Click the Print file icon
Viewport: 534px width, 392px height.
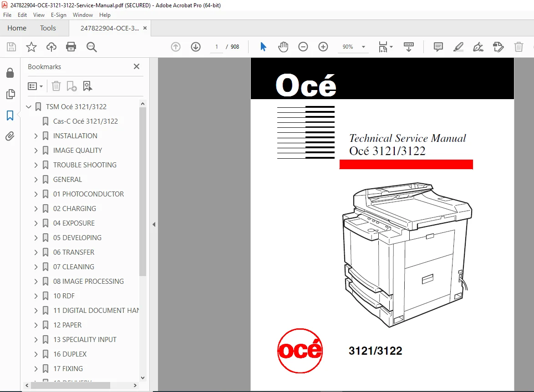pos(71,47)
